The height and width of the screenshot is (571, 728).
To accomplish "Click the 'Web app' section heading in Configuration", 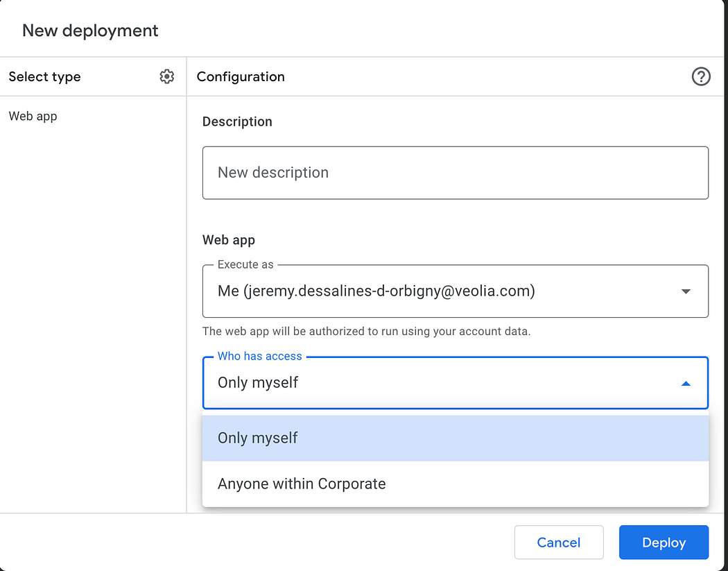I will click(229, 240).
